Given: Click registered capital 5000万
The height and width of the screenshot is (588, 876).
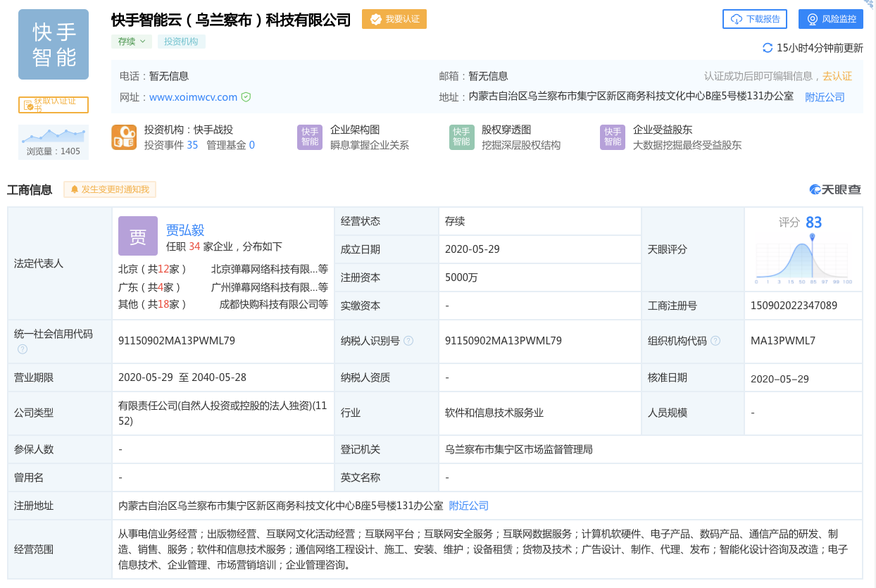Looking at the screenshot, I should pos(461,277).
